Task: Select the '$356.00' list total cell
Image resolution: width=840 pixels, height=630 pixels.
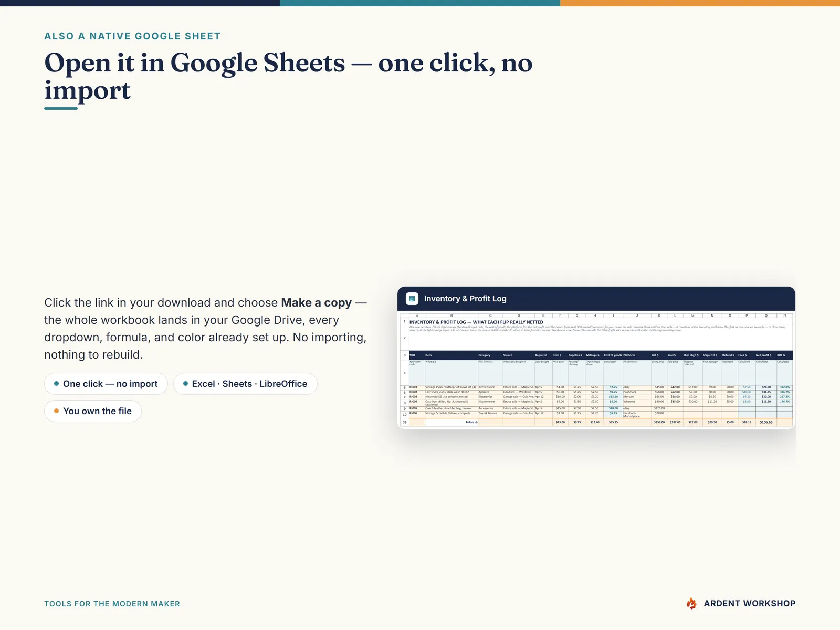Action: coord(659,422)
